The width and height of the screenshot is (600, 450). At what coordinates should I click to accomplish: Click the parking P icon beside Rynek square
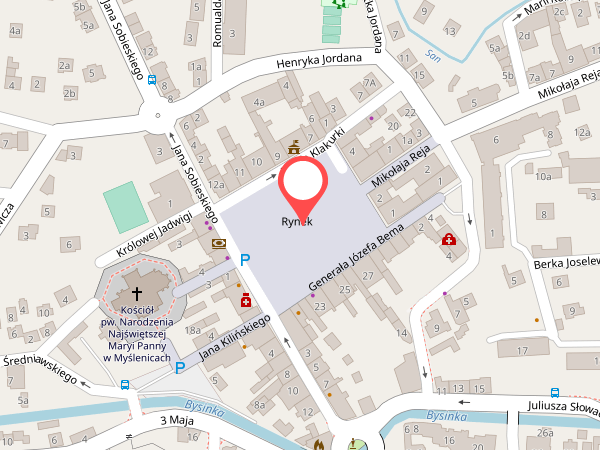tap(245, 260)
